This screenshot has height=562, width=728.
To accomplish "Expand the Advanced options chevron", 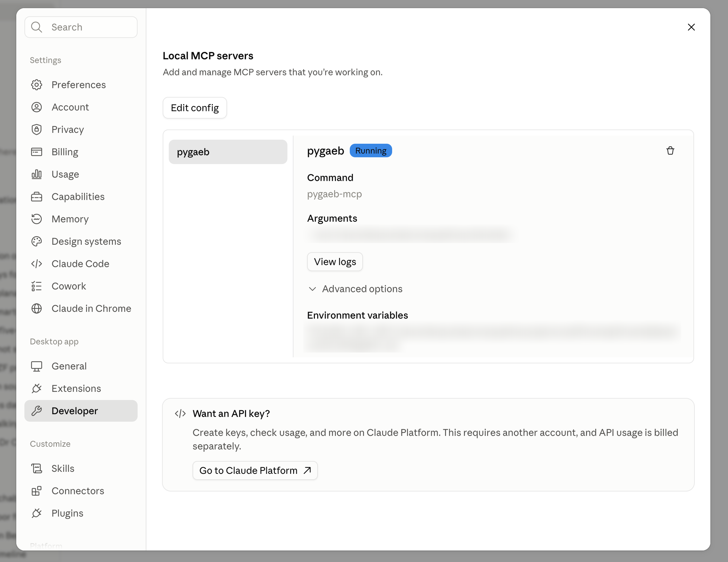I will coord(312,289).
